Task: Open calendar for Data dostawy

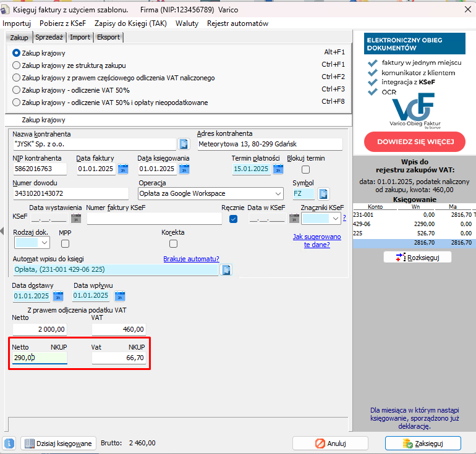Action: point(60,296)
